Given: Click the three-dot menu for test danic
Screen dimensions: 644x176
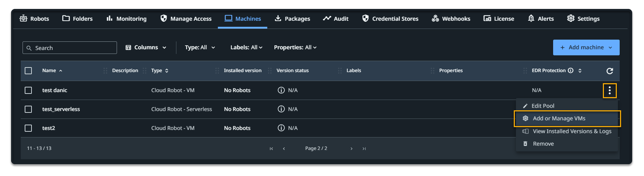Looking at the screenshot, I should pyautogui.click(x=610, y=91).
